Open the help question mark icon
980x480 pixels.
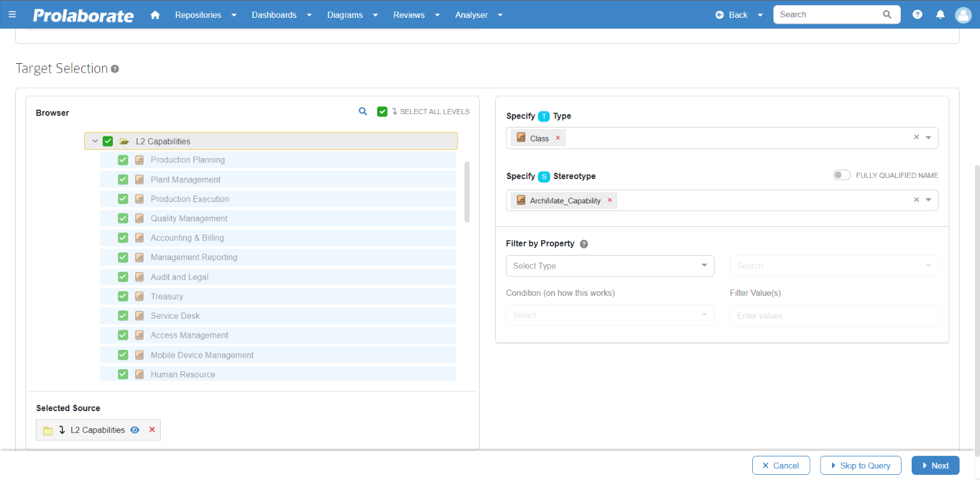click(x=917, y=14)
